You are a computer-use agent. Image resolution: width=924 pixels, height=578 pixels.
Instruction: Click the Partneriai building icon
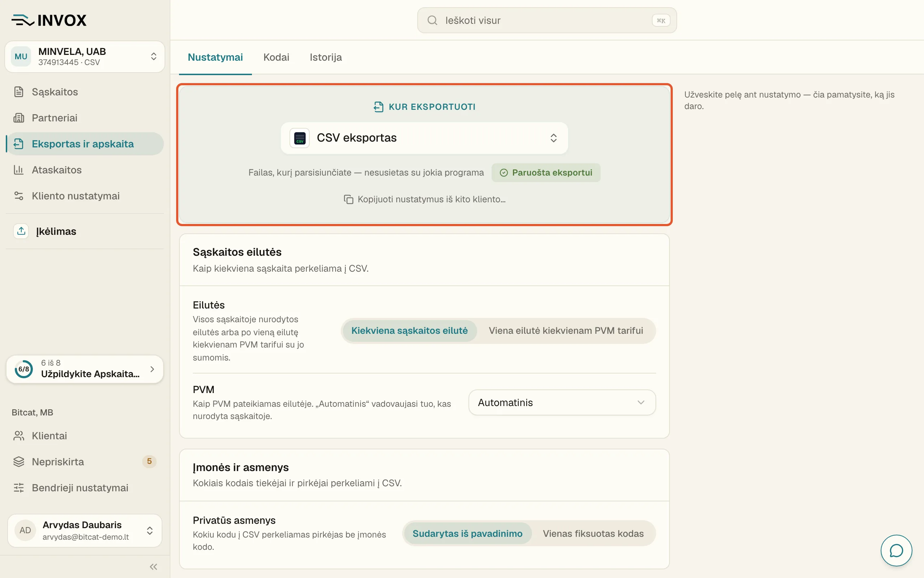point(19,118)
